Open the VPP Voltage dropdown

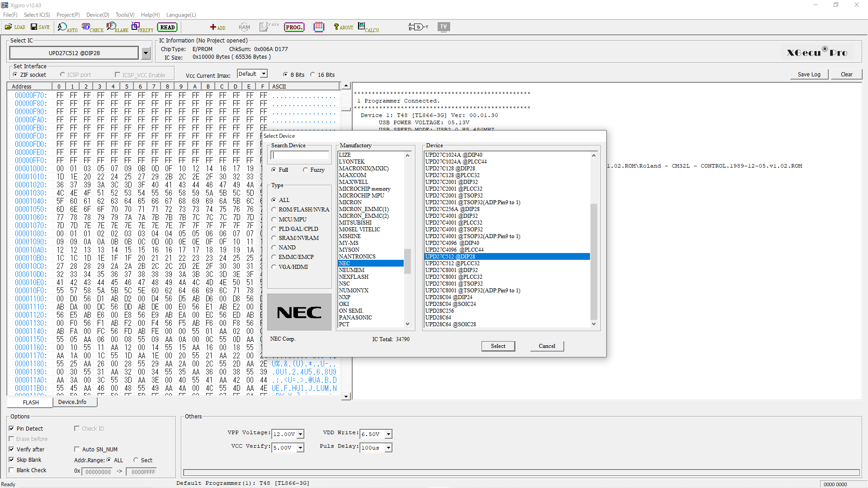(301, 434)
